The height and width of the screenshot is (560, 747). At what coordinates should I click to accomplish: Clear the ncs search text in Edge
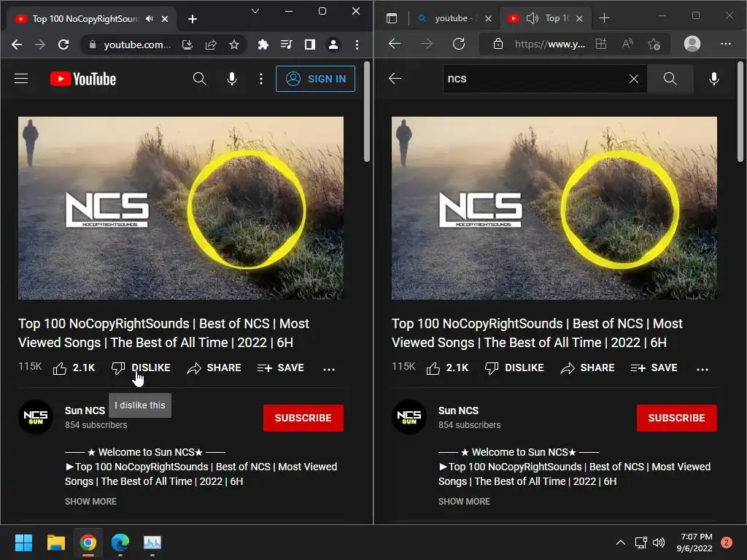point(634,79)
